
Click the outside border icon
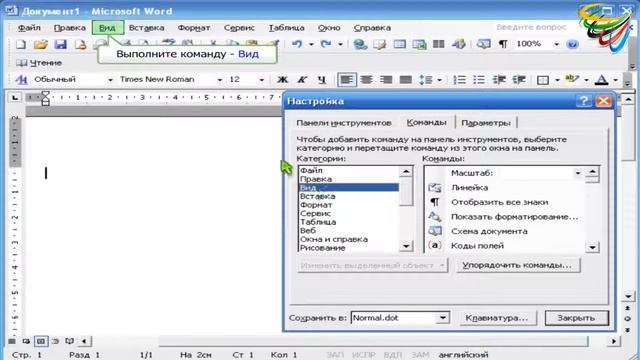click(543, 80)
